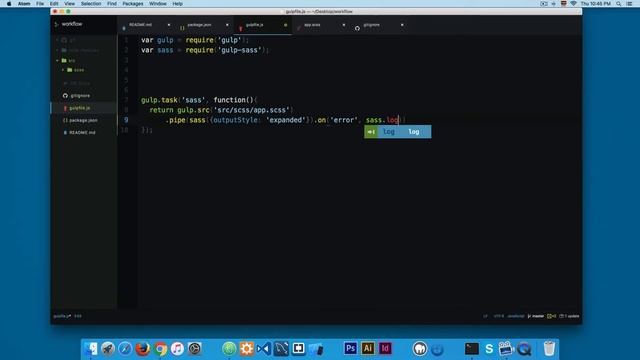Screen dimensions: 640x360
Task: Click Spotlight search icon in menu bar
Action: (619, 4)
